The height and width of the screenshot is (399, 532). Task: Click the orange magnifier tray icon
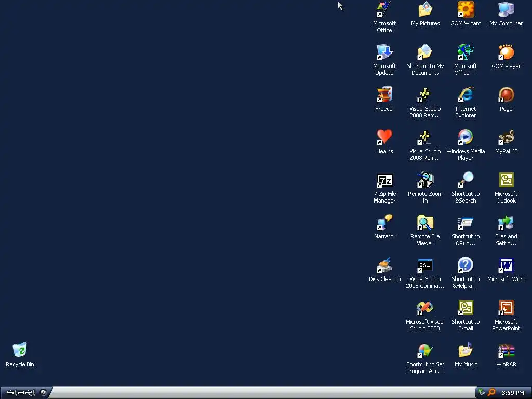491,393
